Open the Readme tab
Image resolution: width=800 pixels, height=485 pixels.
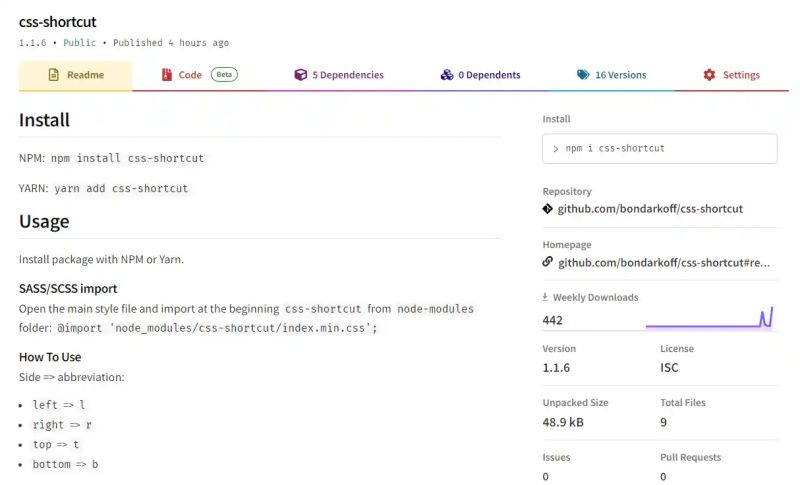click(76, 75)
